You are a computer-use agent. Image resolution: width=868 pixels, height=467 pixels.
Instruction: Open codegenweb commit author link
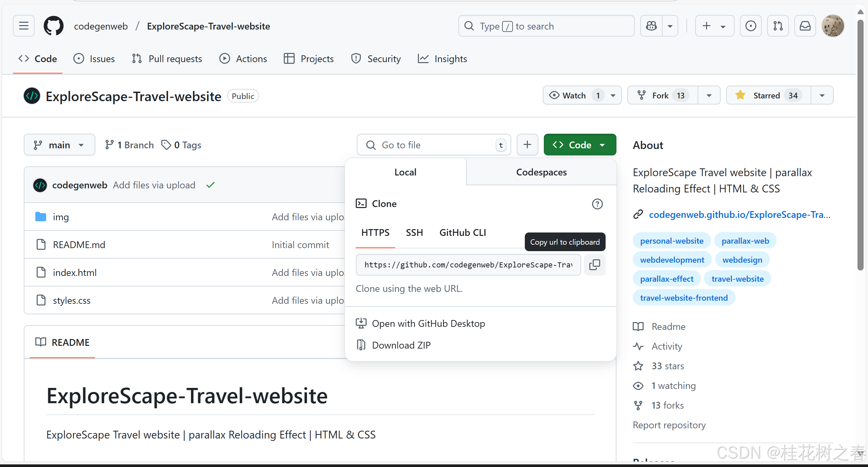pyautogui.click(x=80, y=185)
